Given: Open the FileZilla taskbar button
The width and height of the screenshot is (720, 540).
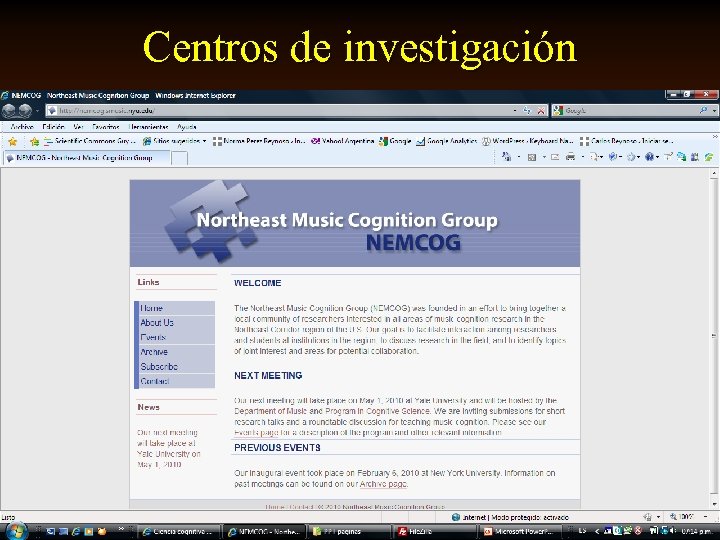Looking at the screenshot, I should click(x=436, y=531).
